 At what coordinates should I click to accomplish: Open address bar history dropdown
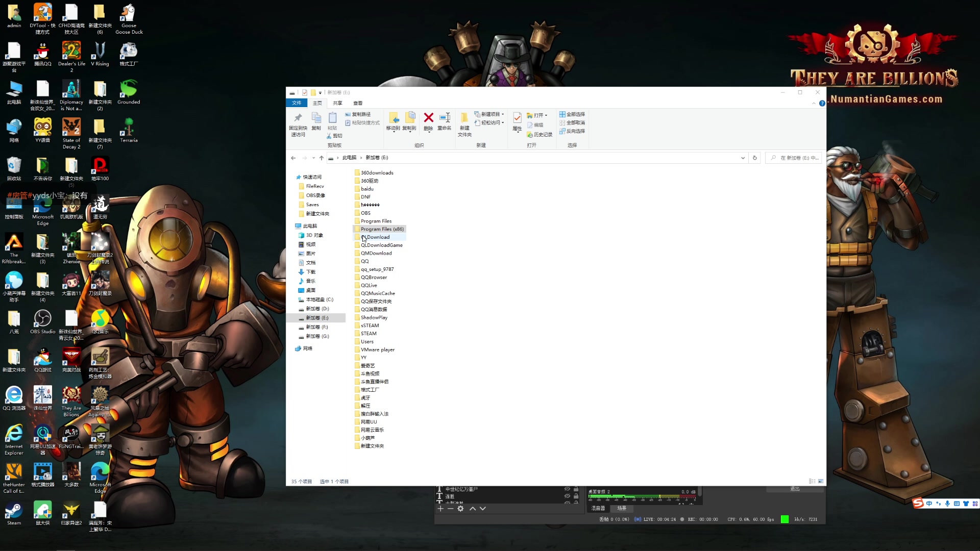(x=743, y=158)
